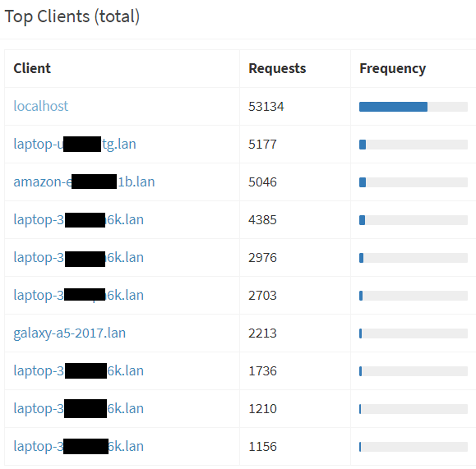Open the laptop client with 1210 requests
The height and width of the screenshot is (469, 476).
pos(78,409)
